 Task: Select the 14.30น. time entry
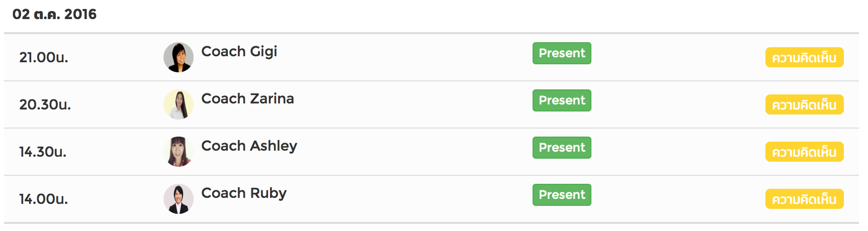coord(43,152)
